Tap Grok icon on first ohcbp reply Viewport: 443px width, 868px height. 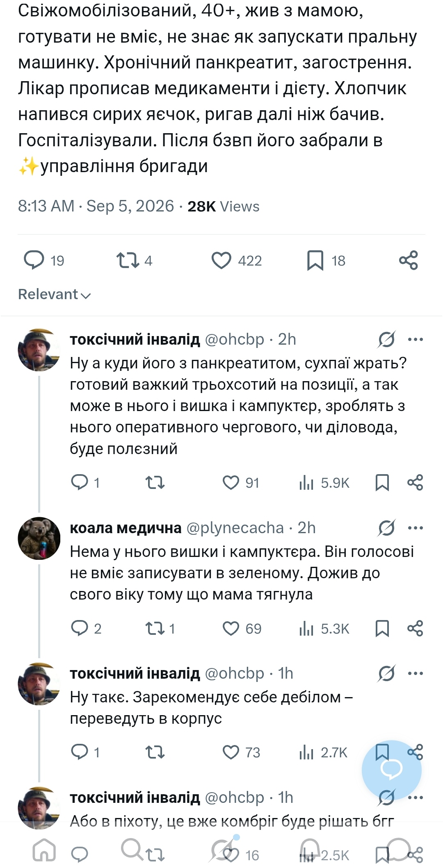coord(386,339)
